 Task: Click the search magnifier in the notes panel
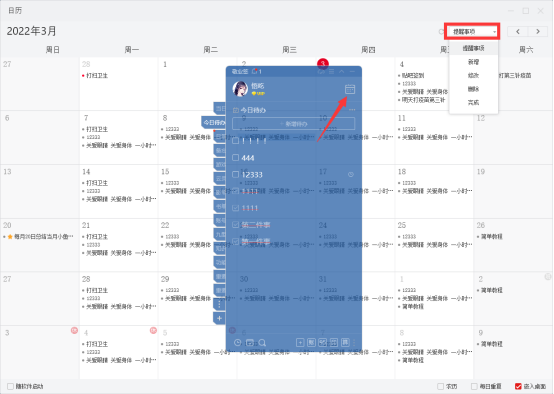(262, 342)
